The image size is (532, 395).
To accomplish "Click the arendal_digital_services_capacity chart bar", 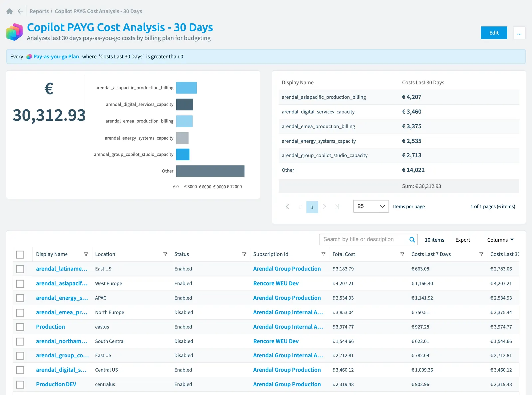I will 185,104.
